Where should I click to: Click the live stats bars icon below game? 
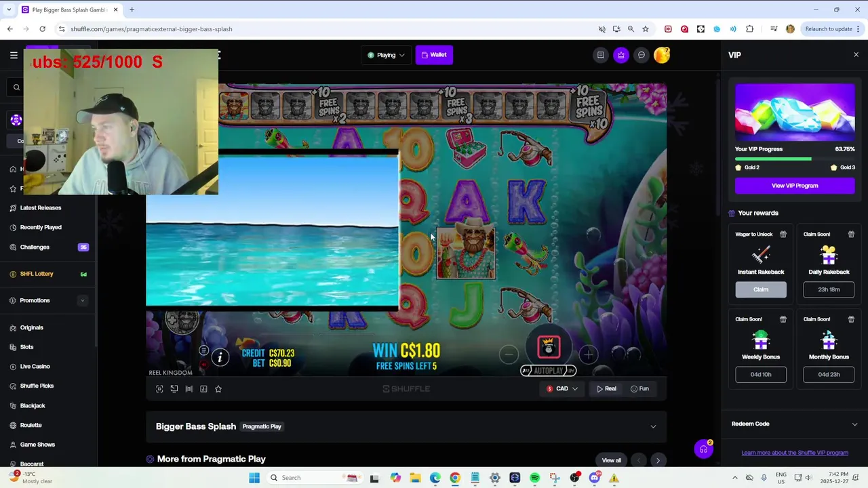[x=189, y=388]
